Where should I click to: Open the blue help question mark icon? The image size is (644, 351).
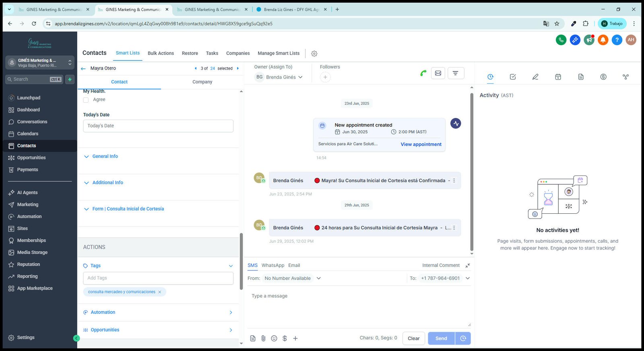(x=617, y=40)
